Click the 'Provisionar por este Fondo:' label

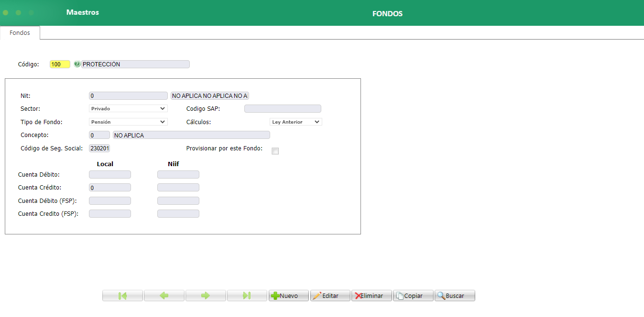tap(224, 148)
